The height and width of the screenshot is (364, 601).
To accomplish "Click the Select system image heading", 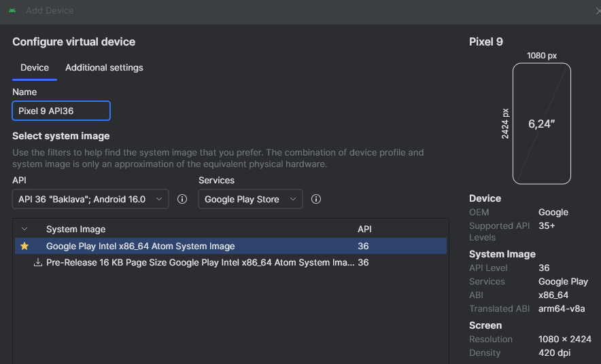I will 61,136.
